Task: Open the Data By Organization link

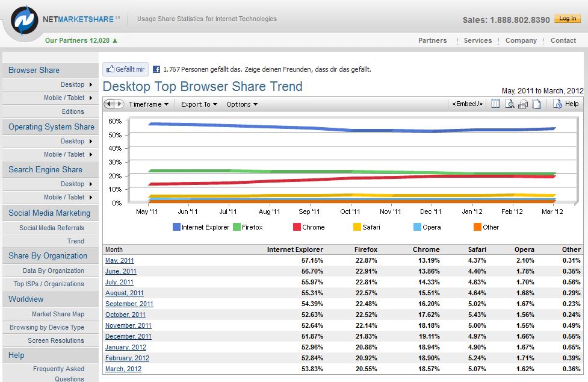Action: (x=53, y=271)
